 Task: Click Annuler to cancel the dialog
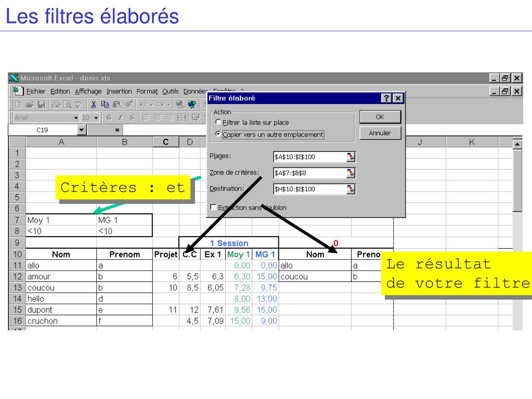coord(380,133)
